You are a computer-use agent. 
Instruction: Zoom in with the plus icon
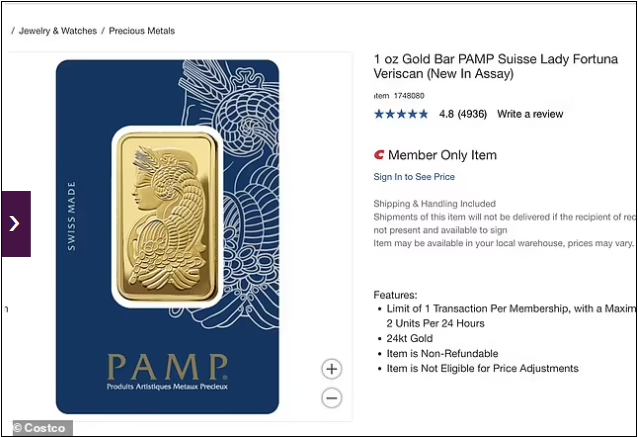(x=332, y=369)
